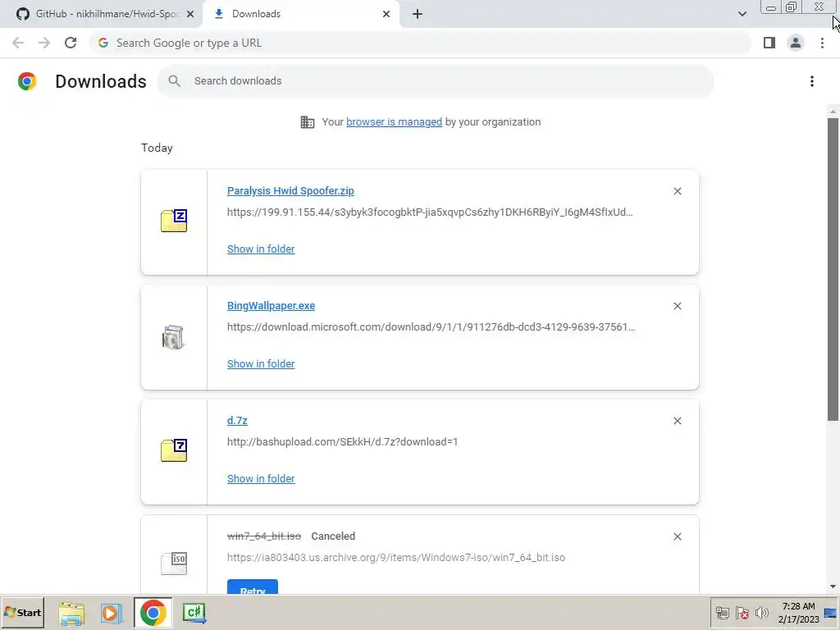This screenshot has height=630, width=840.
Task: Click the volume speaker tray icon
Action: point(761,613)
